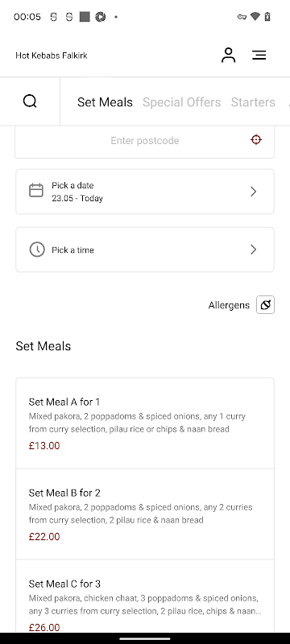Open the 23.05 - Today date selector
The image size is (290, 644).
point(144,192)
